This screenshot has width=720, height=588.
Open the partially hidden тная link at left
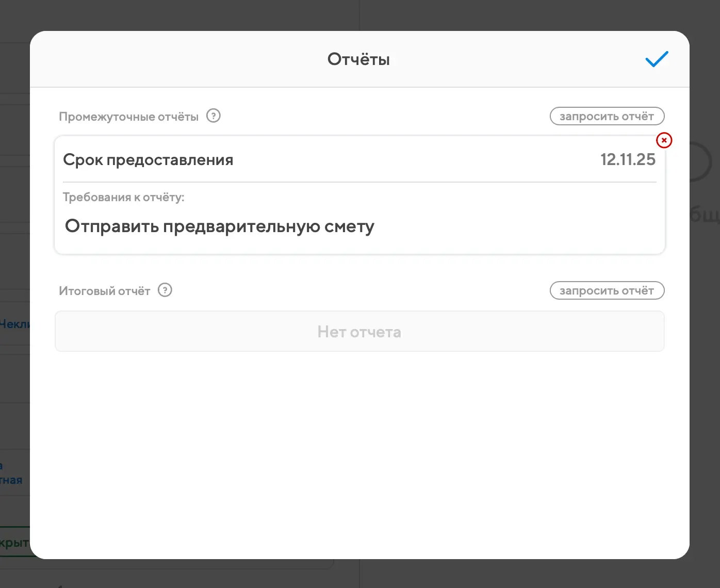coord(11,480)
